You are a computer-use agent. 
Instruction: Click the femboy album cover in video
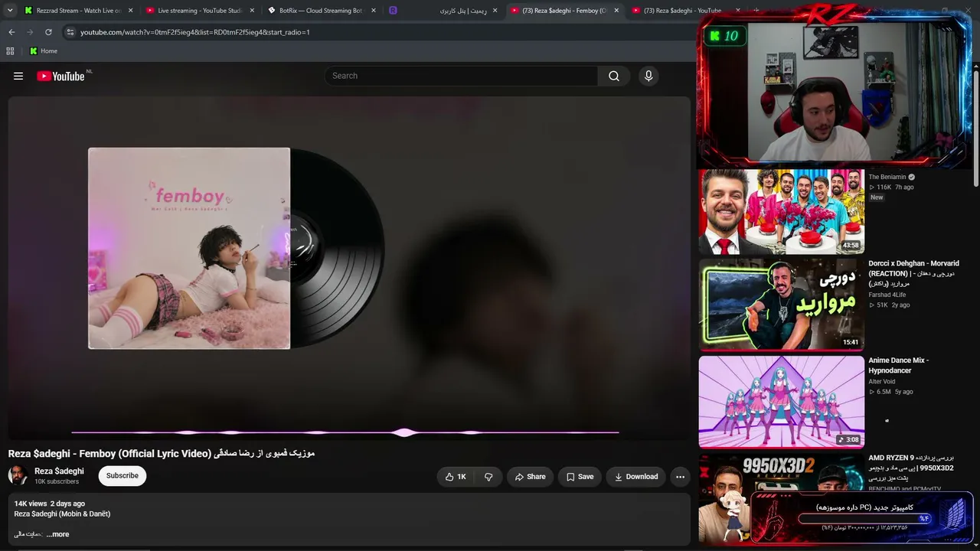[189, 248]
